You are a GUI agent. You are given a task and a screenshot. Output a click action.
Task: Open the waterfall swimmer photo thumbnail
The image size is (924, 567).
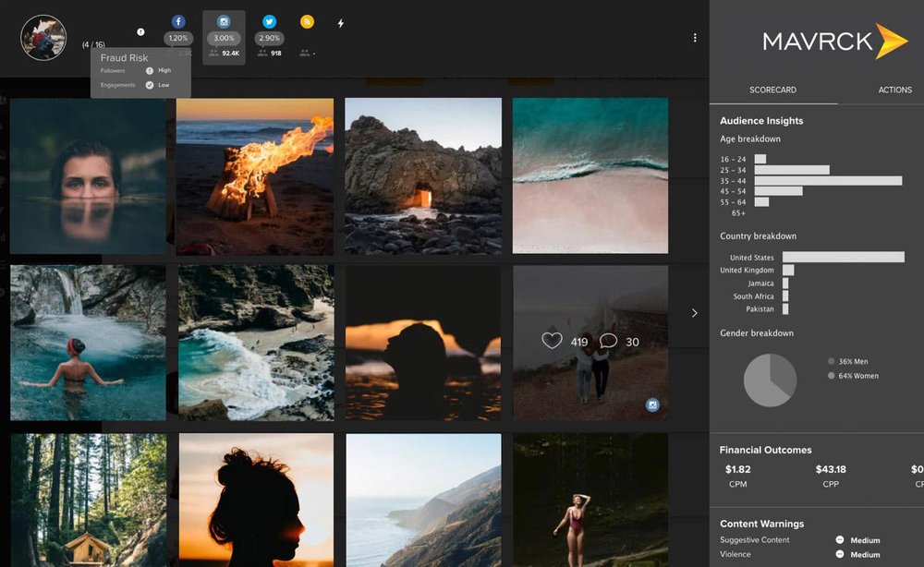point(87,340)
